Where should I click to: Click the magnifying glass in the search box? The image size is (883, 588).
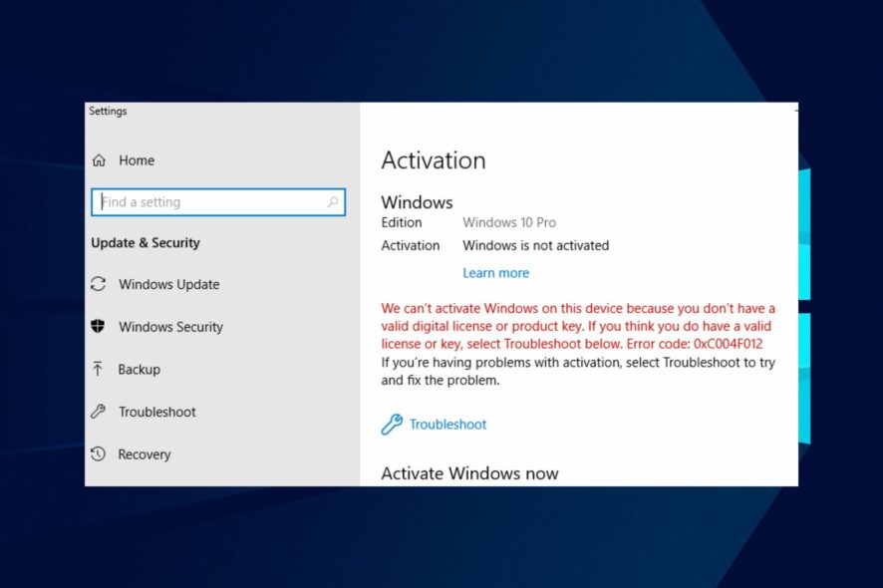tap(331, 201)
